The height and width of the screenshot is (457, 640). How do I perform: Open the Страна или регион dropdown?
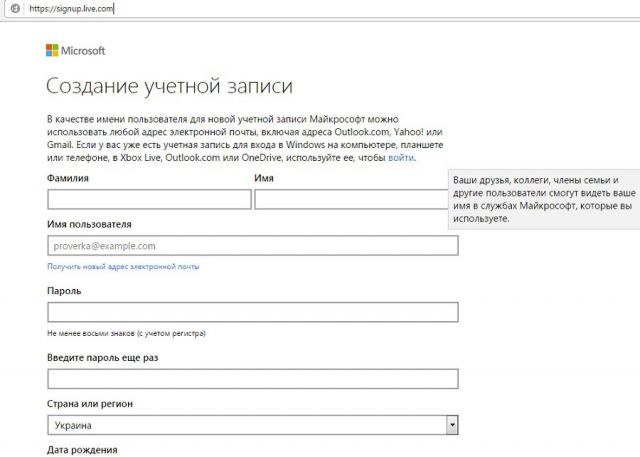point(253,425)
